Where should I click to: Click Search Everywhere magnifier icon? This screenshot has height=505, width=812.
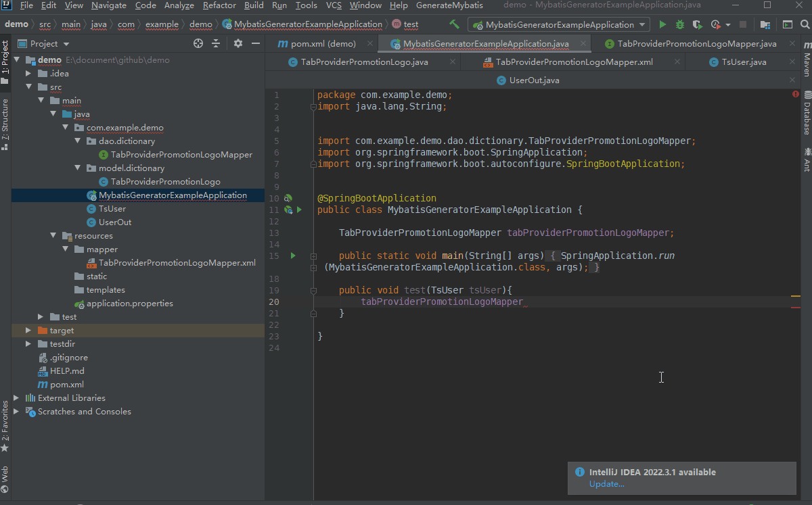pos(805,24)
